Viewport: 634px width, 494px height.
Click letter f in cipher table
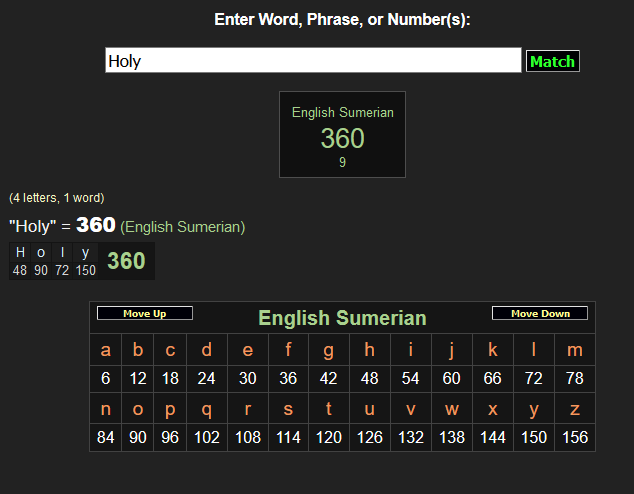point(288,350)
